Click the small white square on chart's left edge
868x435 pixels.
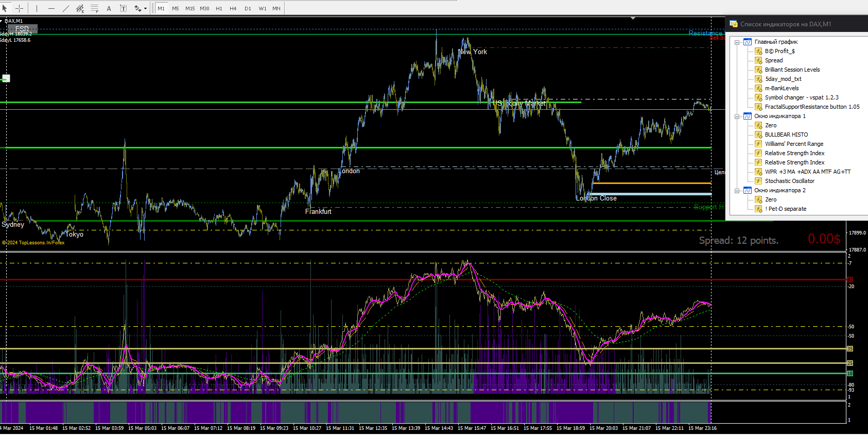click(6, 78)
